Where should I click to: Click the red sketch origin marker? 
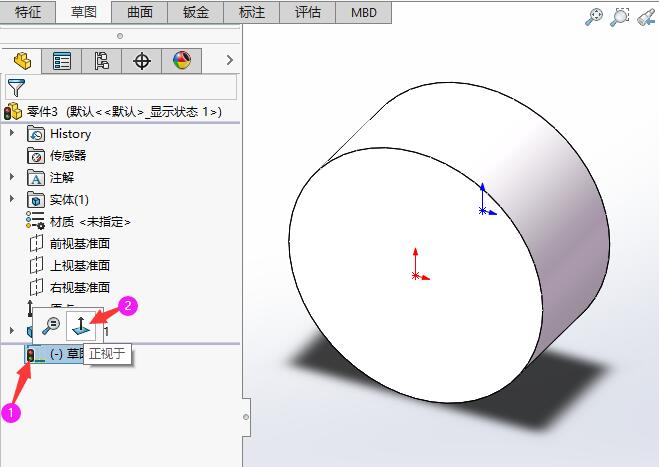point(415,276)
